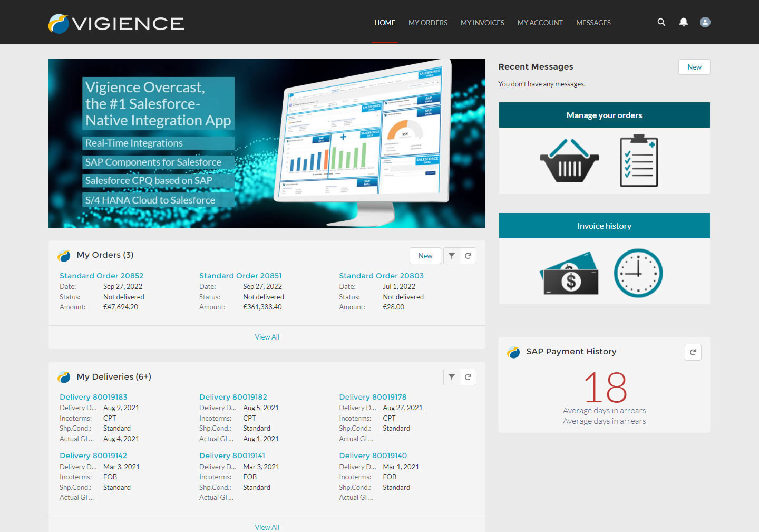Image resolution: width=759 pixels, height=532 pixels.
Task: Refresh the SAP Payment History card
Action: (693, 352)
